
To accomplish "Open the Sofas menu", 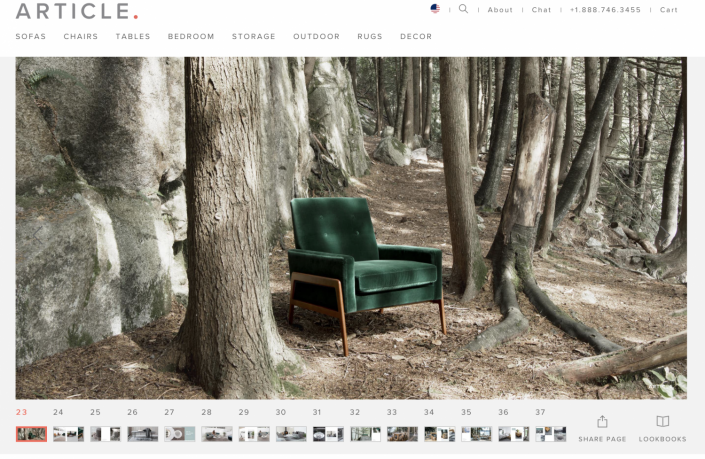I will coord(31,37).
